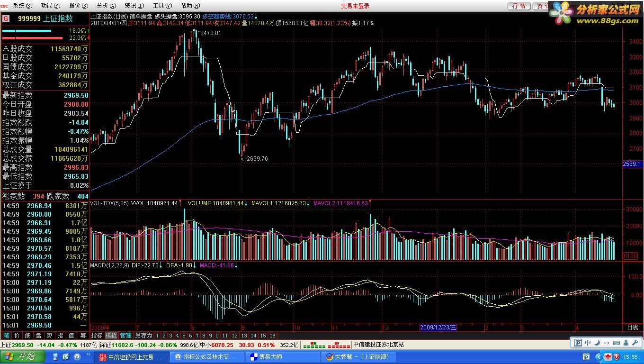The image size is (644, 364).
Task: Click the 日线 period label
Action: [x=632, y=327]
